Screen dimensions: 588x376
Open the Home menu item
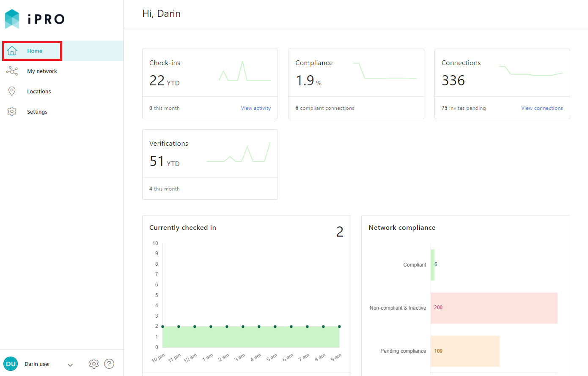(x=62, y=51)
